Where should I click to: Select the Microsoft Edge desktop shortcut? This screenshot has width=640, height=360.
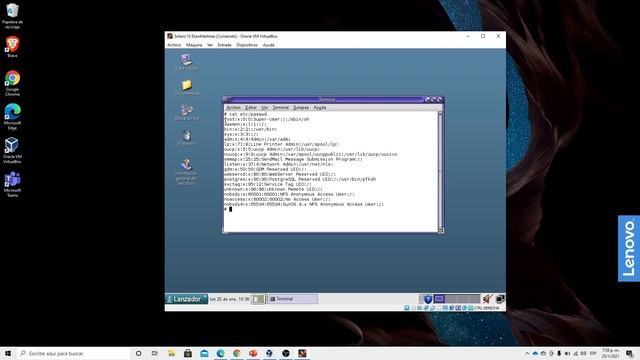(x=12, y=117)
